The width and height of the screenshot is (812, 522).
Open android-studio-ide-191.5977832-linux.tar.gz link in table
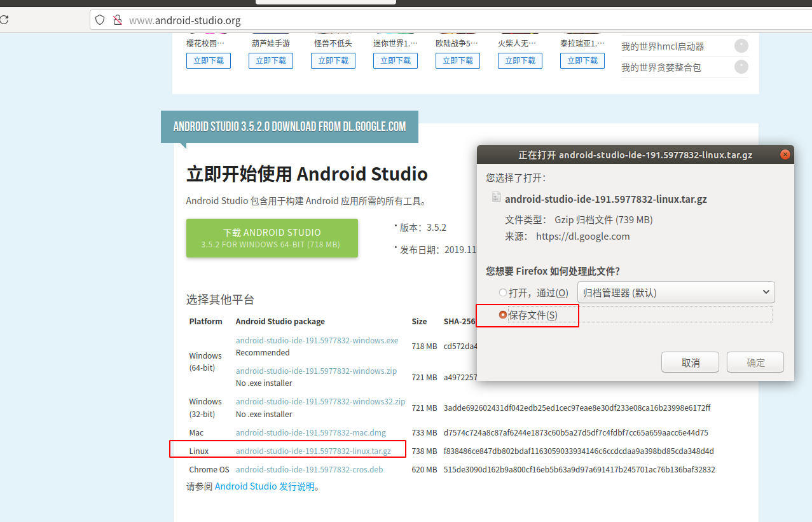[x=313, y=451]
